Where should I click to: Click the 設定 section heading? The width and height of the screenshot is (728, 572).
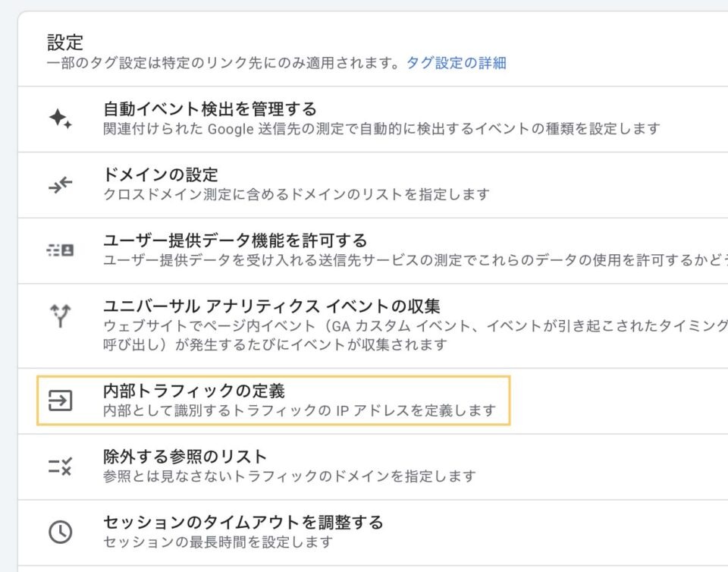coord(65,41)
